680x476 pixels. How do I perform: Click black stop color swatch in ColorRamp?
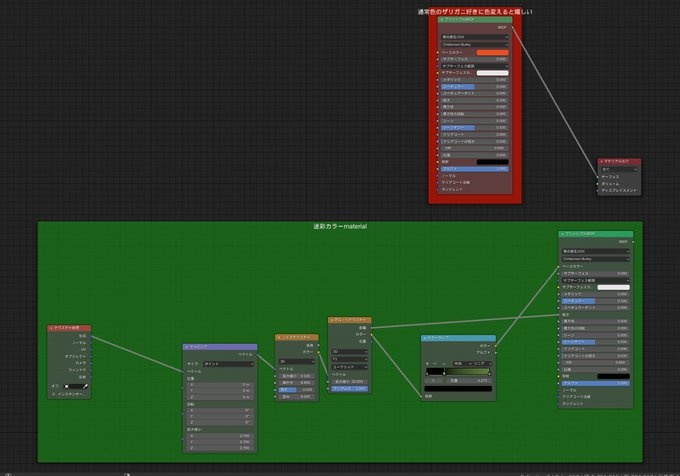(458, 388)
